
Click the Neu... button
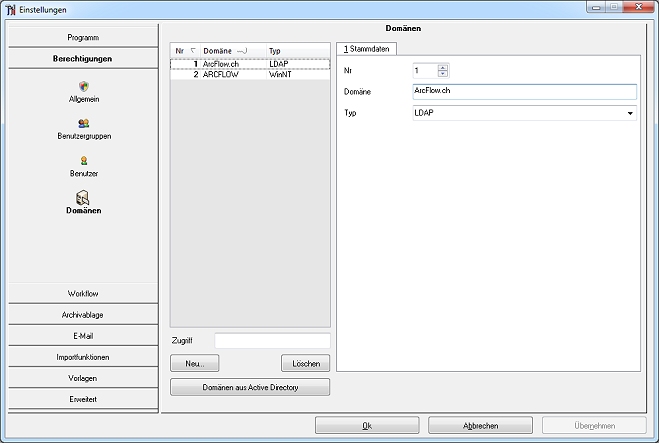click(x=195, y=364)
